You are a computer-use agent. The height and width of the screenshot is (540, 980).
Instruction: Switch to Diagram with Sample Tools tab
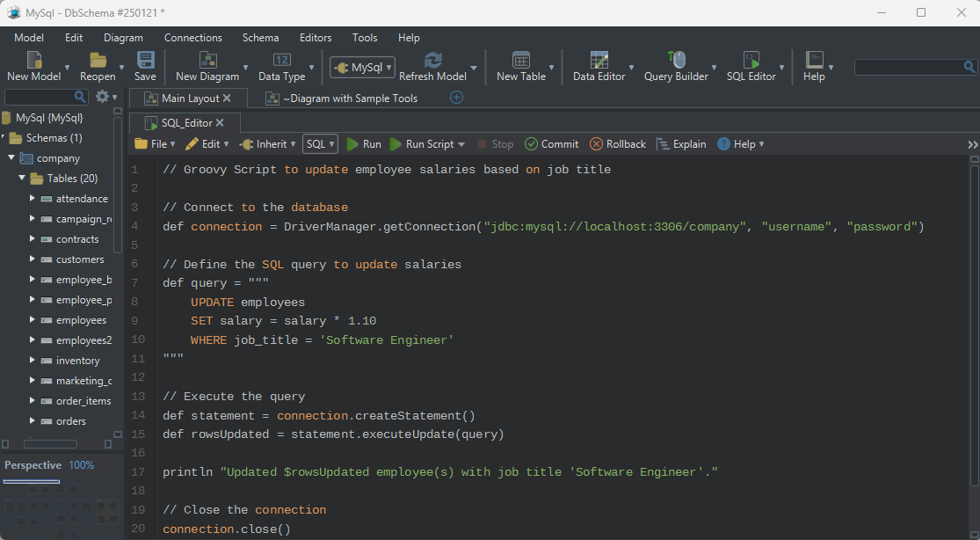pos(342,99)
